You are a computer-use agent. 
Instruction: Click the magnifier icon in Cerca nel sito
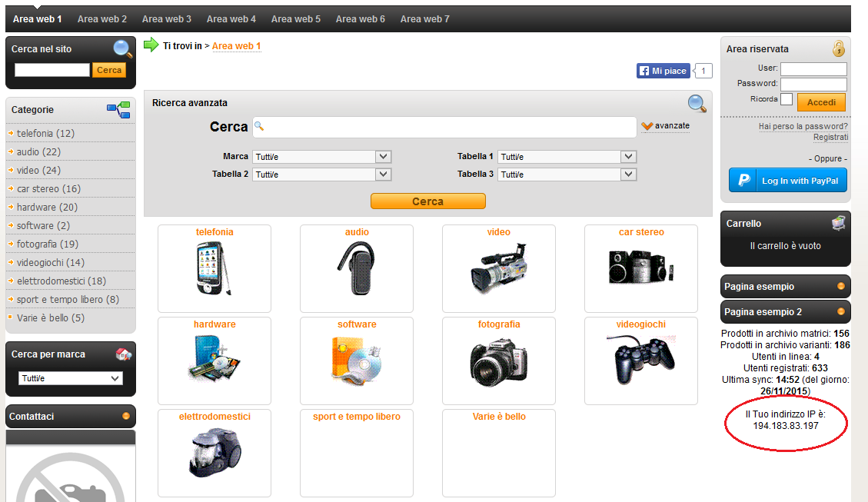[122, 48]
